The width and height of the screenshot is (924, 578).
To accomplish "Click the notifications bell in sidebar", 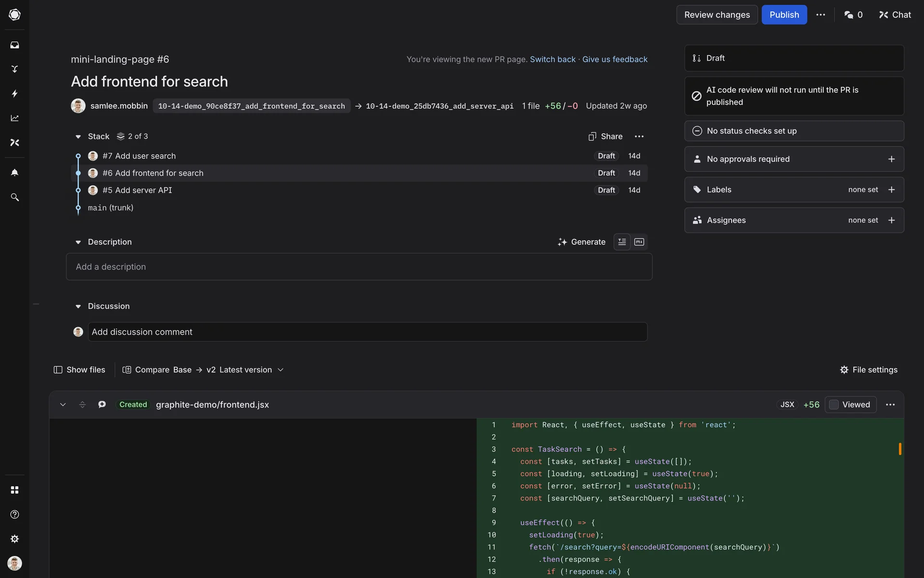I will tap(14, 172).
